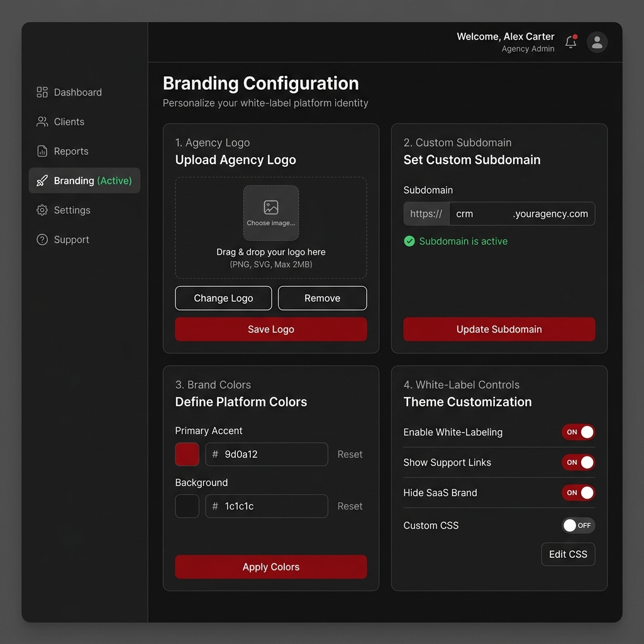Click the Primary Accent hex field 9d0a12
Image resolution: width=644 pixels, height=644 pixels.
pyautogui.click(x=267, y=454)
